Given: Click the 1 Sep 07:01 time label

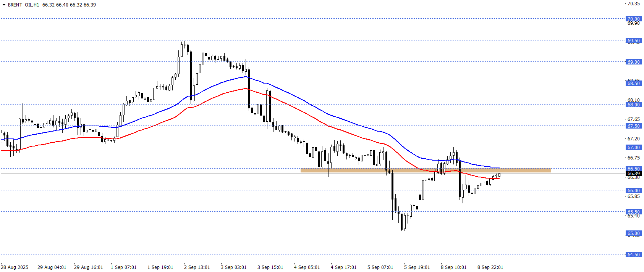Looking at the screenshot, I should 123,267.
